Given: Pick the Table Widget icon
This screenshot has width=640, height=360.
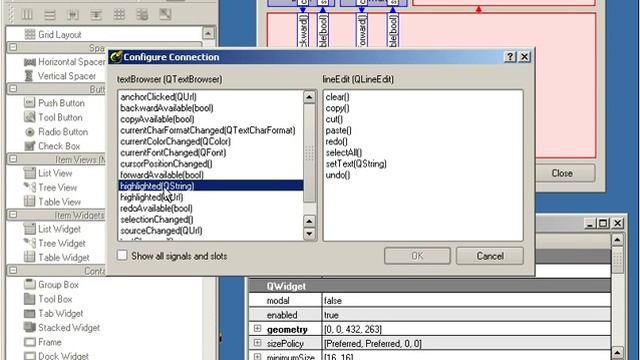Looking at the screenshot, I should pos(29,257).
